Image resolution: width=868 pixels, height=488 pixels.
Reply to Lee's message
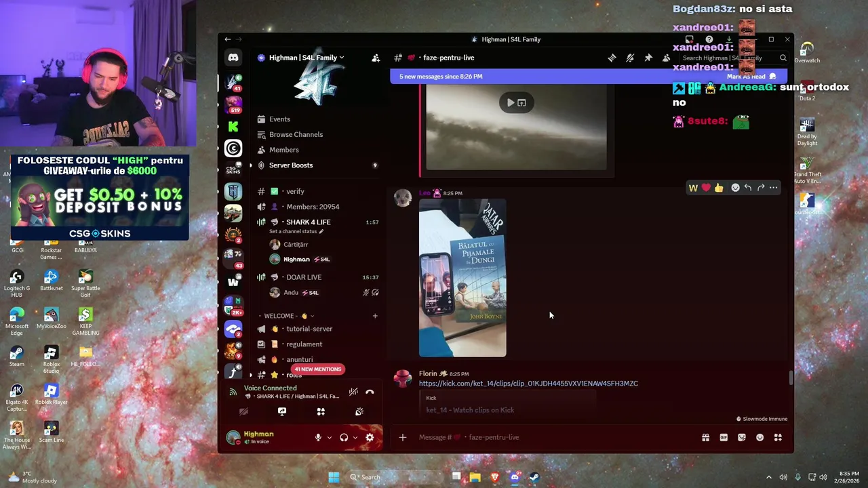748,188
